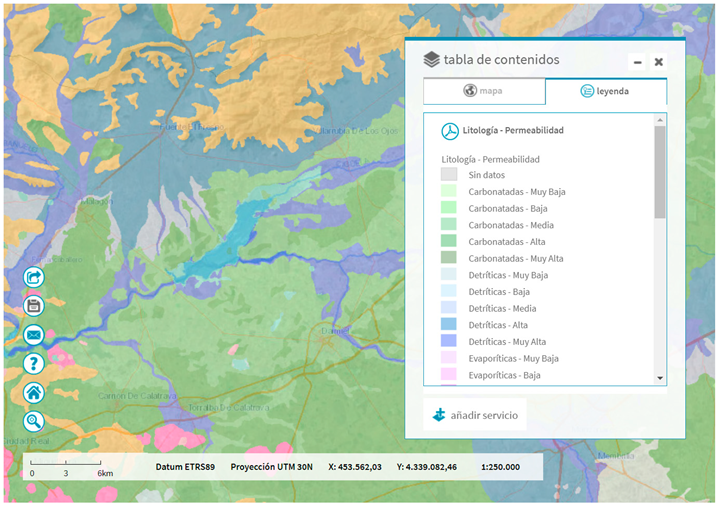Screen dimensions: 718x506
Task: Click the Carbonatadas - Media swatch
Action: click(x=449, y=225)
